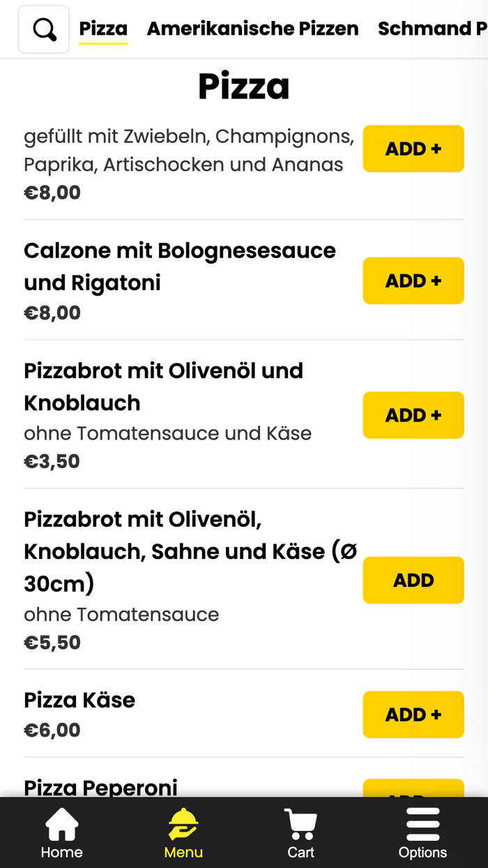
Task: Select the house symbol above Home label
Action: tap(61, 823)
